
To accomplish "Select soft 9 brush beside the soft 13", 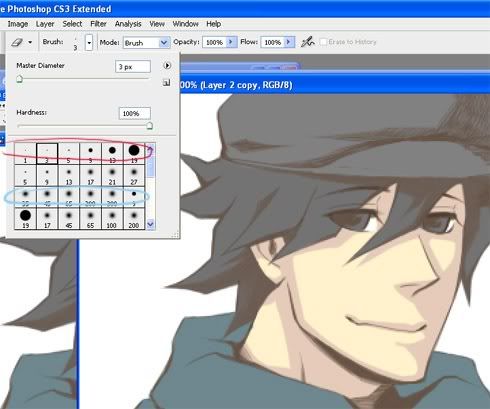I will 47,175.
